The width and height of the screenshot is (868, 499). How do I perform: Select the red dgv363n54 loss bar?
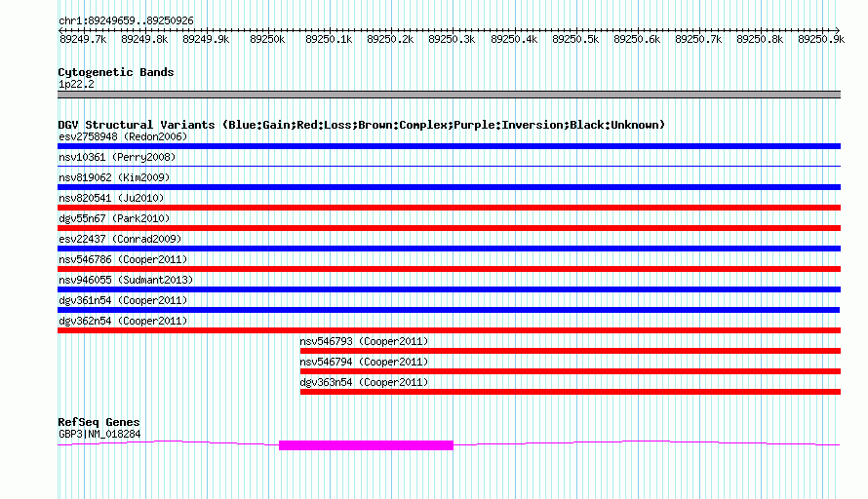coord(571,392)
